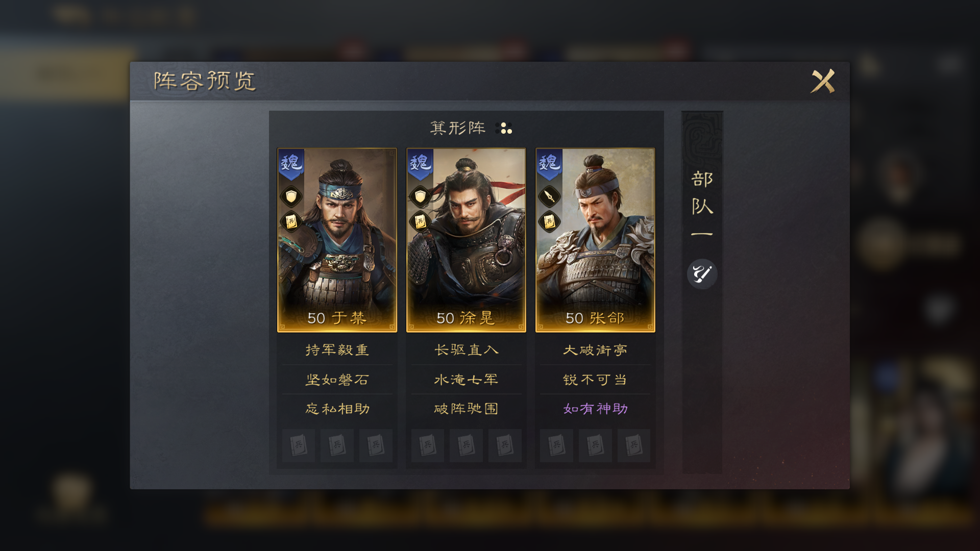
Task: Open the 于禁 general portrait card
Action: click(x=337, y=240)
